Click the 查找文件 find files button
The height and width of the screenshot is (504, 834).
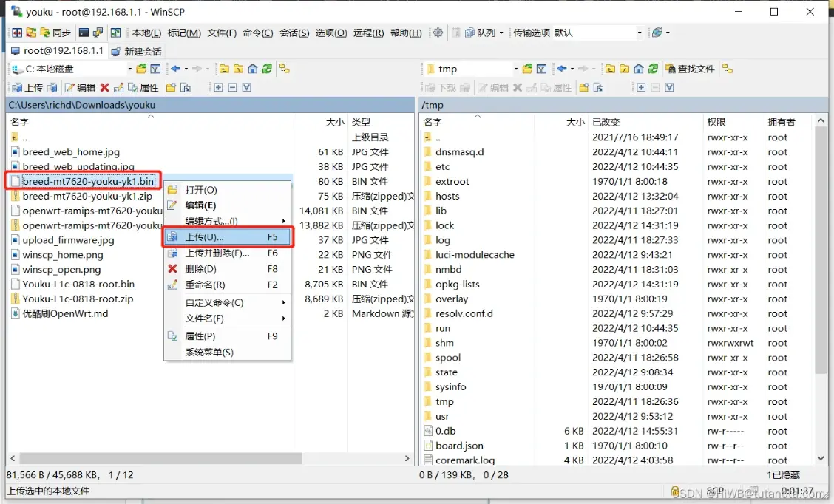(x=691, y=69)
